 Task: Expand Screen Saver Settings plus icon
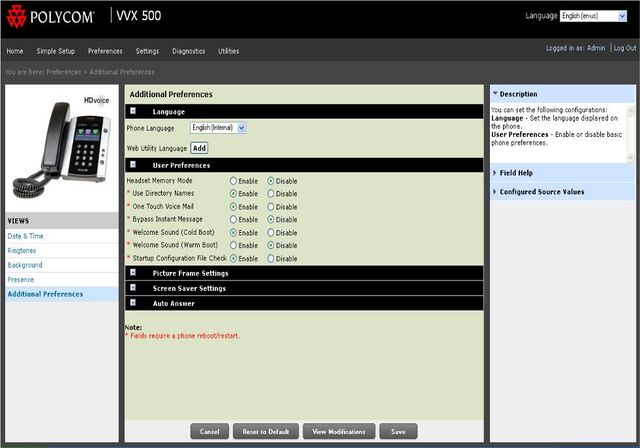tap(133, 288)
